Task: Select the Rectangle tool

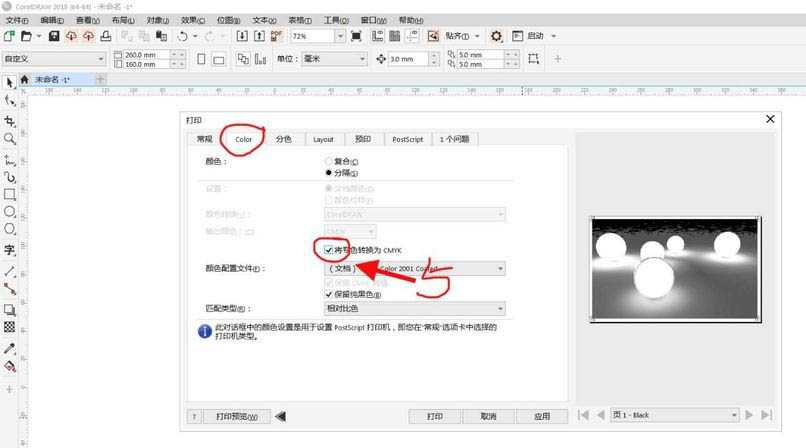Action: [x=10, y=194]
